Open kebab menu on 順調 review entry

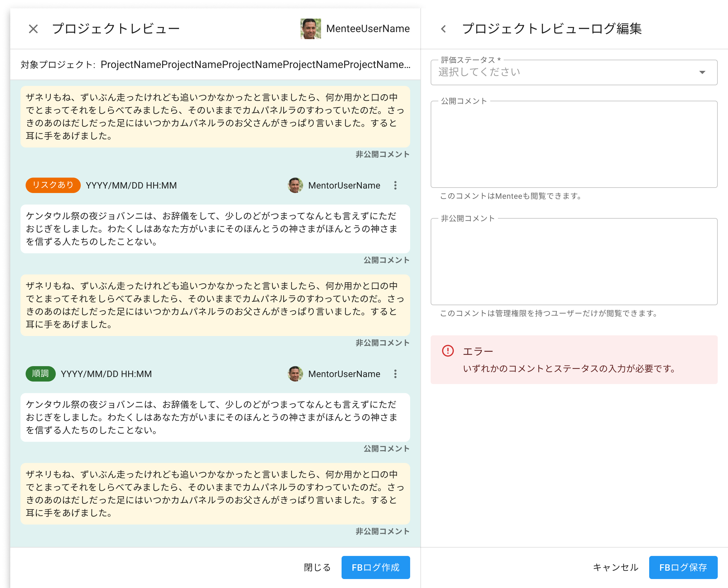[395, 374]
